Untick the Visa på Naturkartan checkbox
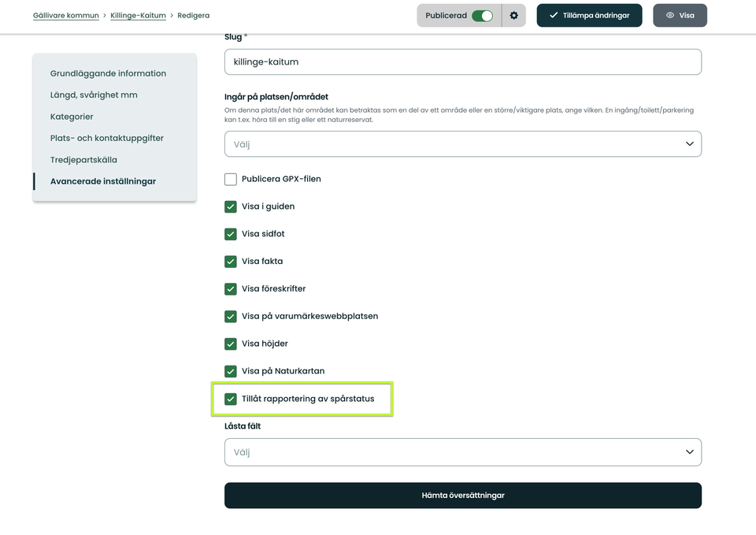The height and width of the screenshot is (535, 756). point(231,371)
